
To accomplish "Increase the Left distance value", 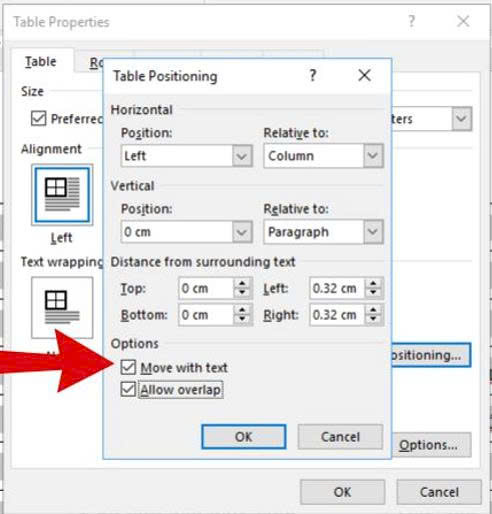I will [373, 283].
